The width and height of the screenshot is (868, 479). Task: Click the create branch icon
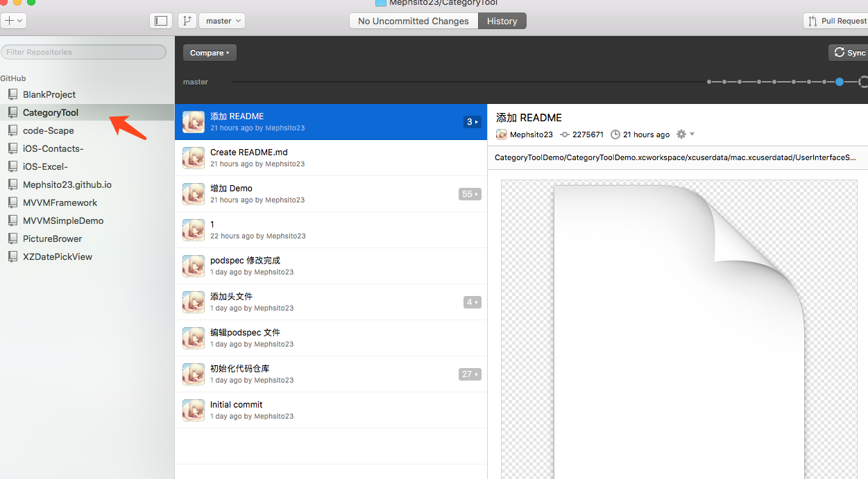[187, 21]
